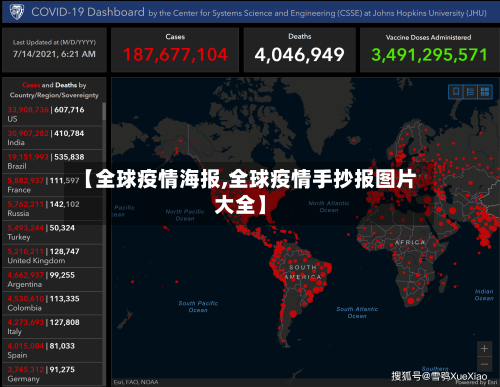Select the Argentina row in country list

click(52, 280)
